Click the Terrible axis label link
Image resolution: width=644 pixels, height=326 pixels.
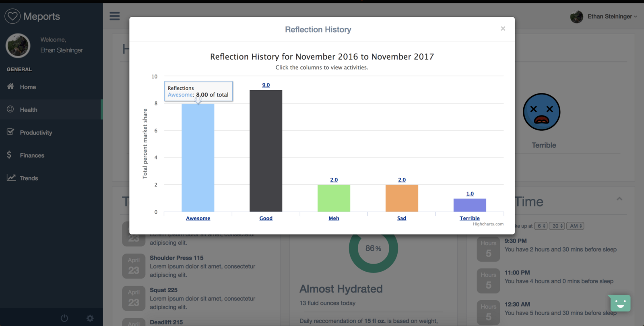click(x=470, y=218)
